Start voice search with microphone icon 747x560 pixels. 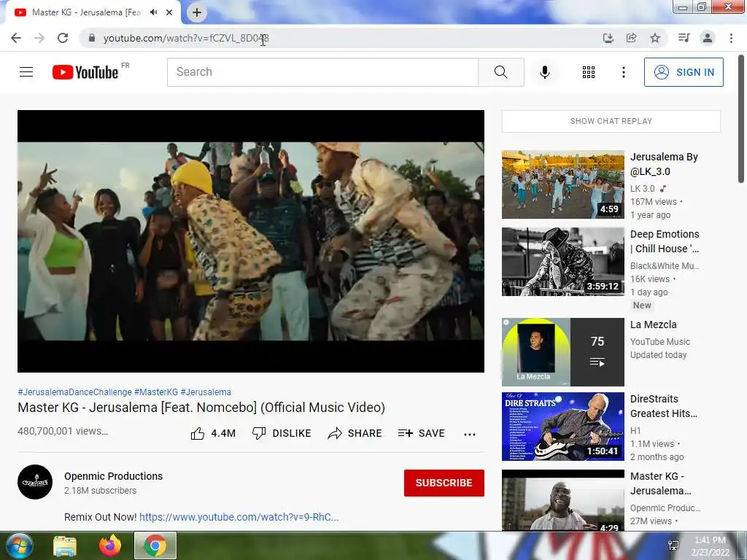(544, 72)
